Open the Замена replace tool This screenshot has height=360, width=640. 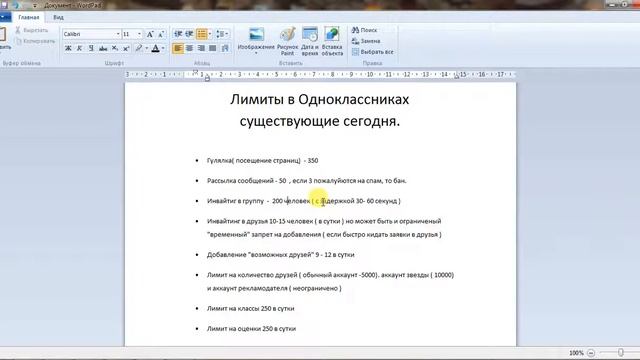[x=366, y=41]
